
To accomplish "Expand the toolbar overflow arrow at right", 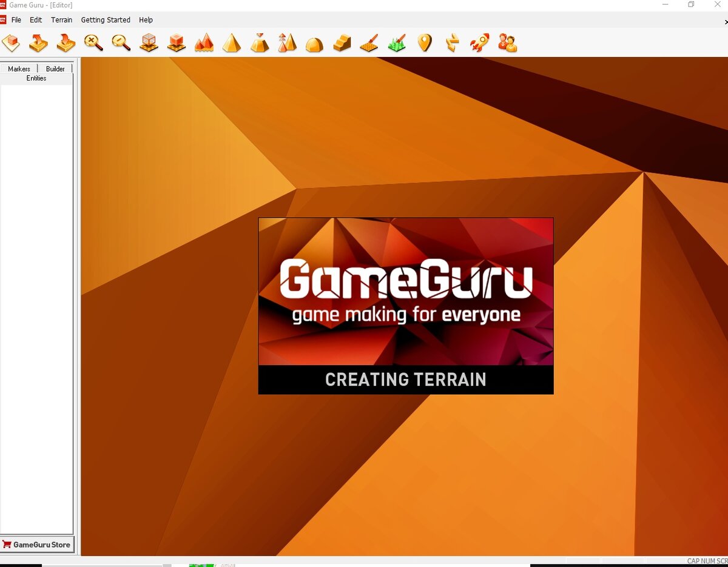I will pyautogui.click(x=726, y=21).
